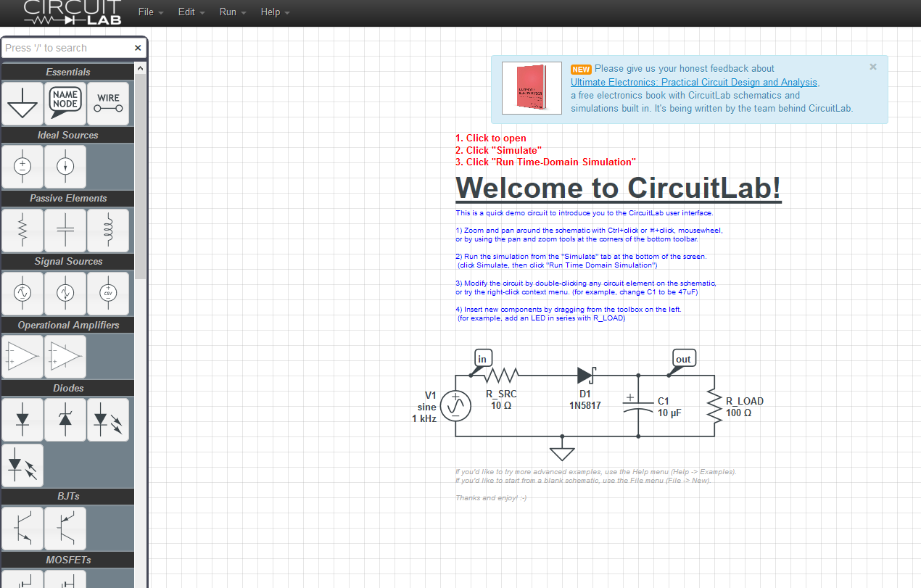921x588 pixels.
Task: Select the Name Node element
Action: point(65,103)
